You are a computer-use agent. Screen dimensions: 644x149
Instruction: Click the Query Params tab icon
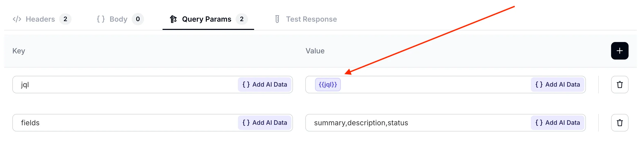(x=173, y=19)
